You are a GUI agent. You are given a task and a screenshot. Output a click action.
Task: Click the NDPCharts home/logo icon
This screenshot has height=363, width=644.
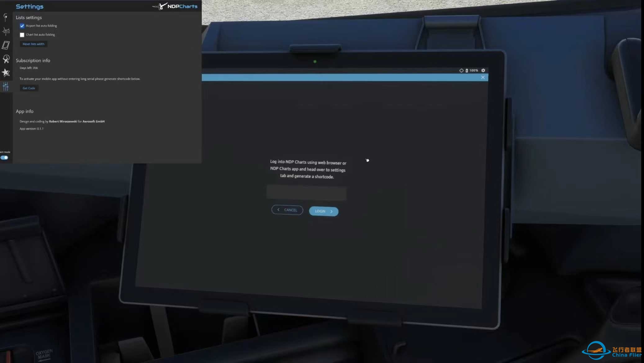[175, 6]
